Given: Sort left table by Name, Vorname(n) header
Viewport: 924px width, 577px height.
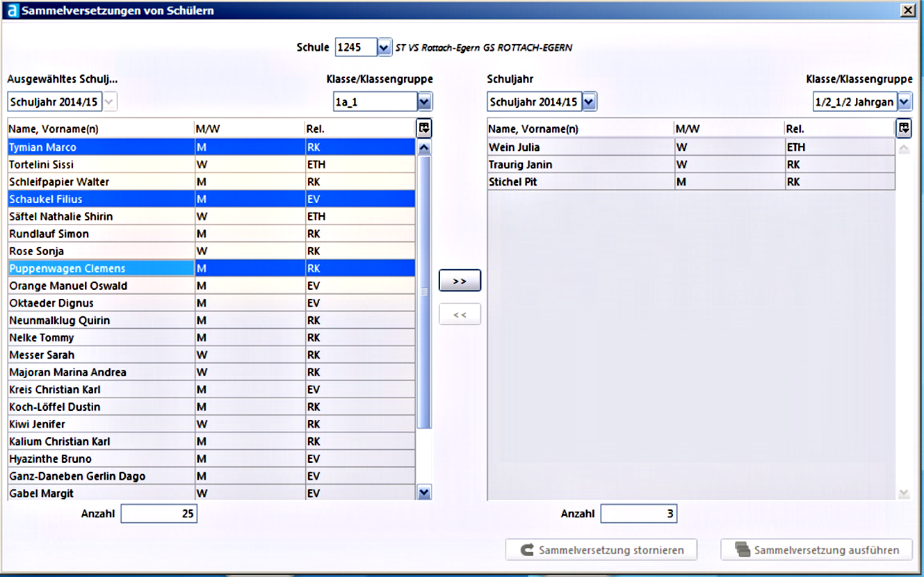Looking at the screenshot, I should pos(101,129).
